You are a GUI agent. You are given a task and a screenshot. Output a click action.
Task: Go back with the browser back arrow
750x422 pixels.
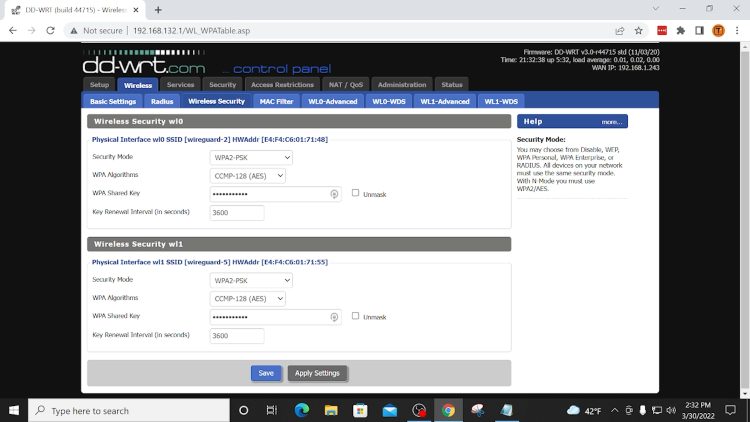pos(13,31)
